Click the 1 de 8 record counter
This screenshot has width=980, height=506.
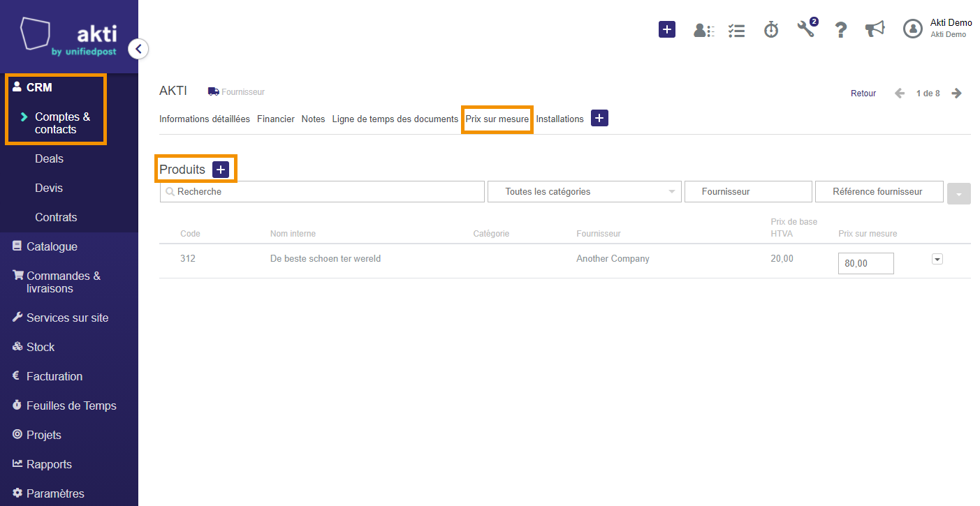coord(928,94)
